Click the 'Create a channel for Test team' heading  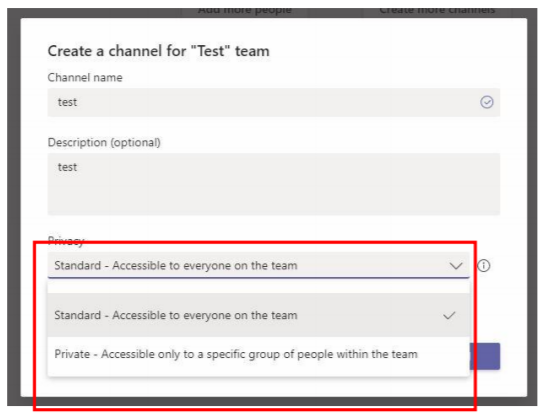click(159, 51)
